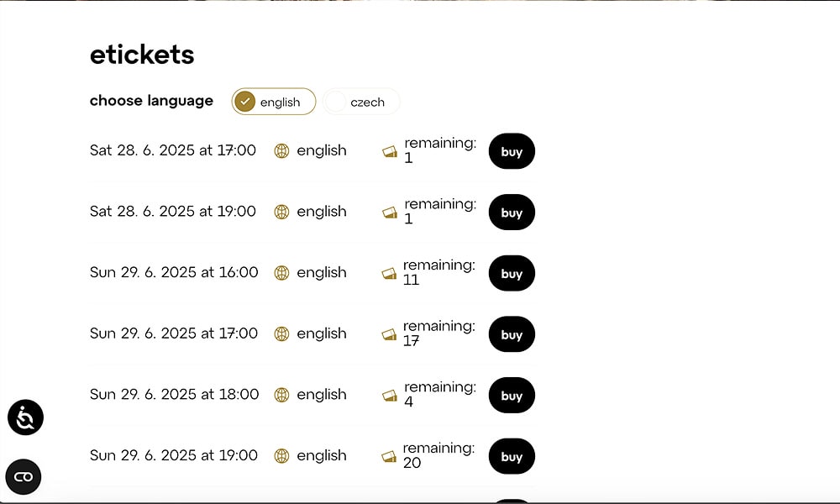This screenshot has height=504, width=840.
Task: Buy ticket for Sat 28.6. at 17:00
Action: tap(512, 151)
